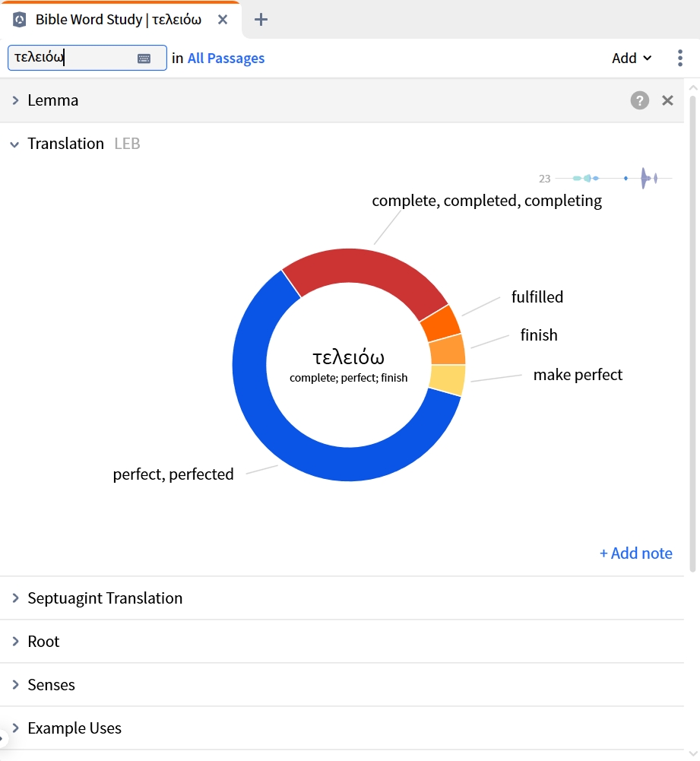Open the three-dot panel menu
The image size is (700, 761).
click(x=680, y=58)
